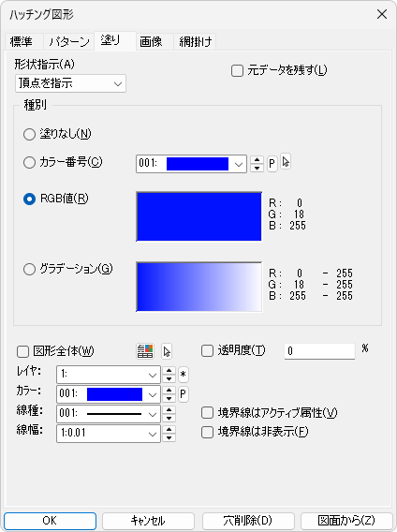Click the pointer pick icon in カラー番号 row
Screen dimensions: 397x532
pyautogui.click(x=286, y=162)
